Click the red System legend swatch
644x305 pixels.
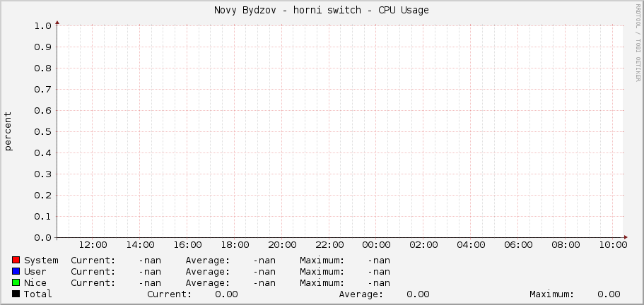click(x=16, y=260)
